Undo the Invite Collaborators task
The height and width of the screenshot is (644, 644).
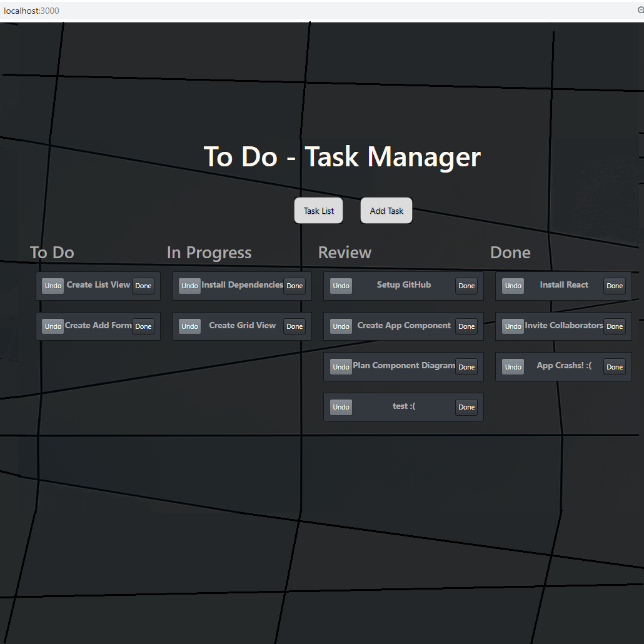click(513, 326)
